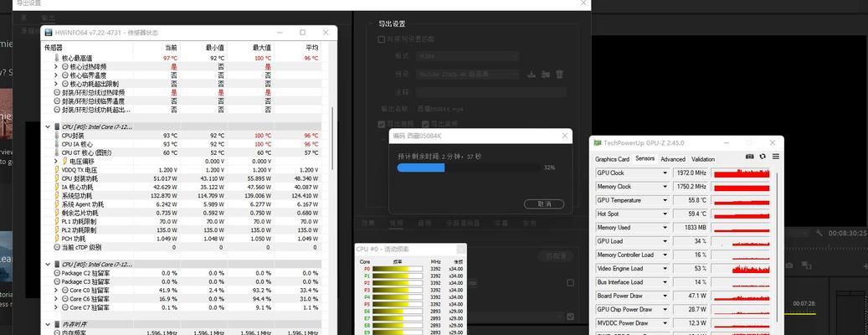Select the Sensors tab in GPU-Z
Image resolution: width=868 pixels, height=335 pixels.
(645, 159)
